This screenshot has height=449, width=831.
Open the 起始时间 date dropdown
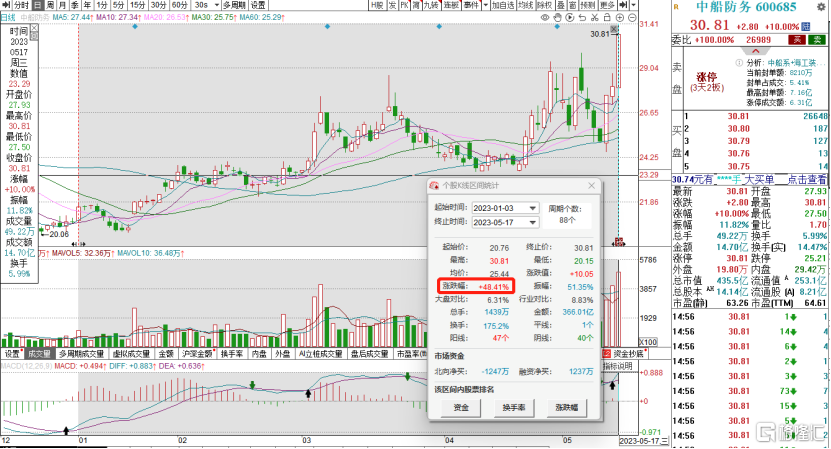pyautogui.click(x=533, y=208)
